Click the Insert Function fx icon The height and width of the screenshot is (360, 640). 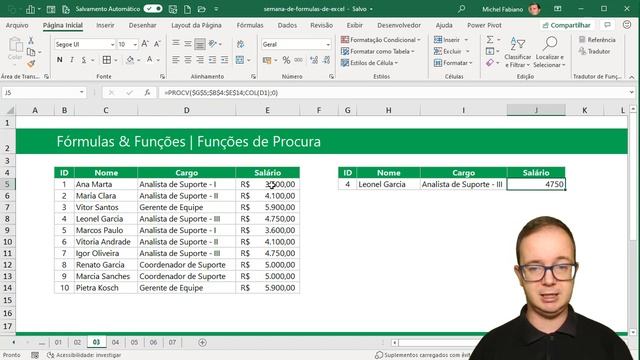[147, 93]
